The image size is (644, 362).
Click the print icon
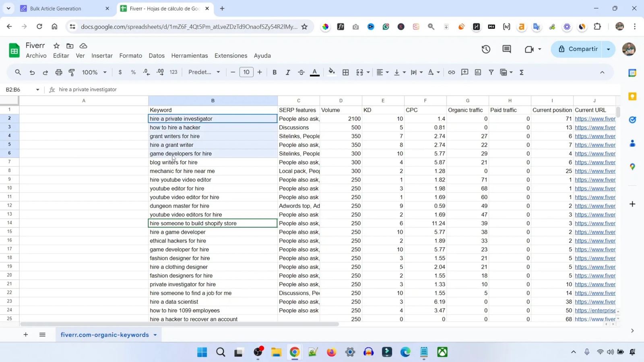(59, 72)
